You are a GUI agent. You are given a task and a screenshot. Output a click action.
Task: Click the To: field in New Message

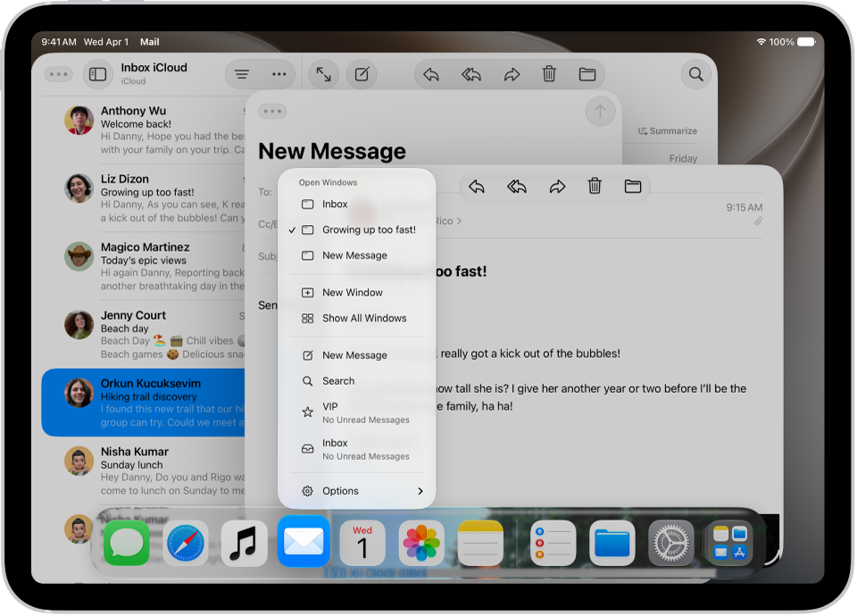click(x=268, y=192)
